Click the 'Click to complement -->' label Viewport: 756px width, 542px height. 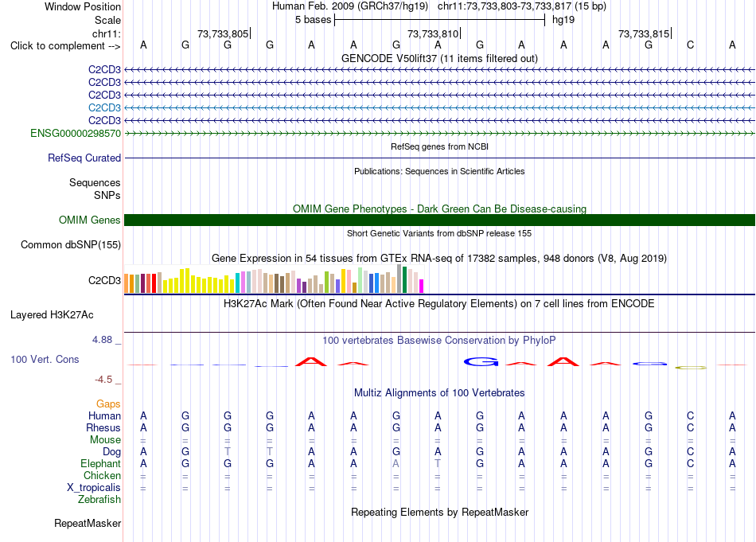(65, 46)
